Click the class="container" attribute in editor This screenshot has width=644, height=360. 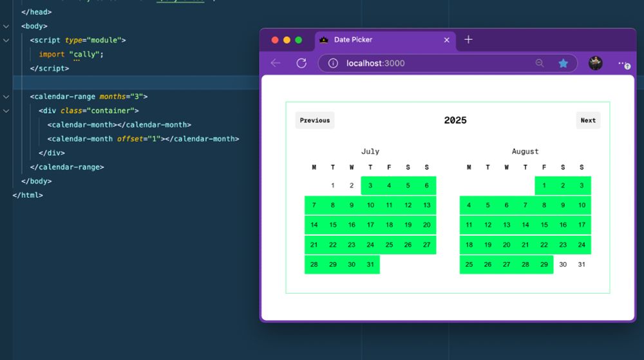point(97,111)
